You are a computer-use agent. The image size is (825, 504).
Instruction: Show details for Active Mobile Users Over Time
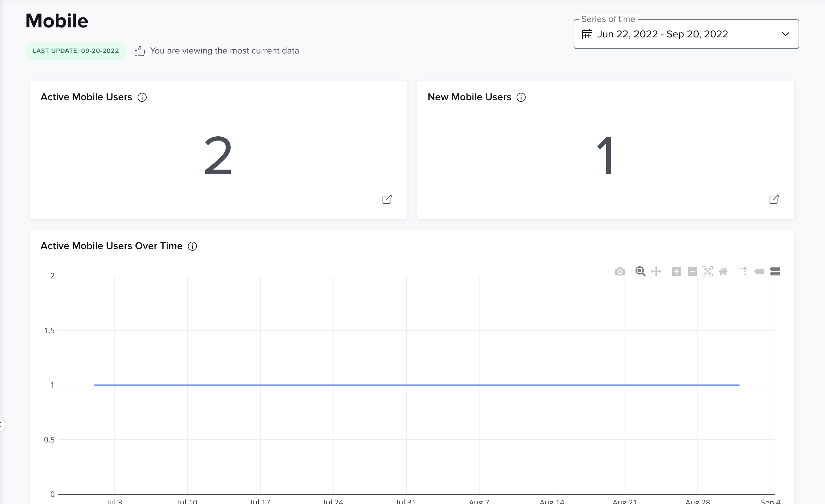point(192,246)
